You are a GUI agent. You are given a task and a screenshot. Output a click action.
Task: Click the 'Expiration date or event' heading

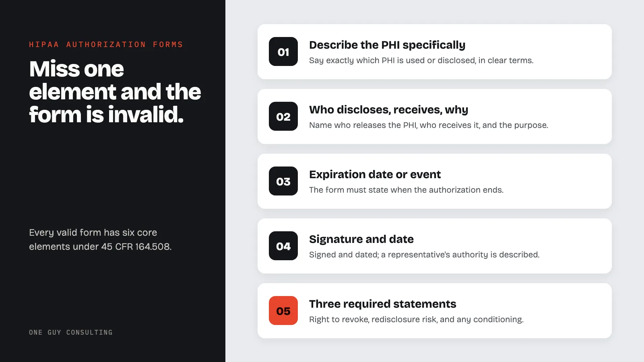pos(375,174)
